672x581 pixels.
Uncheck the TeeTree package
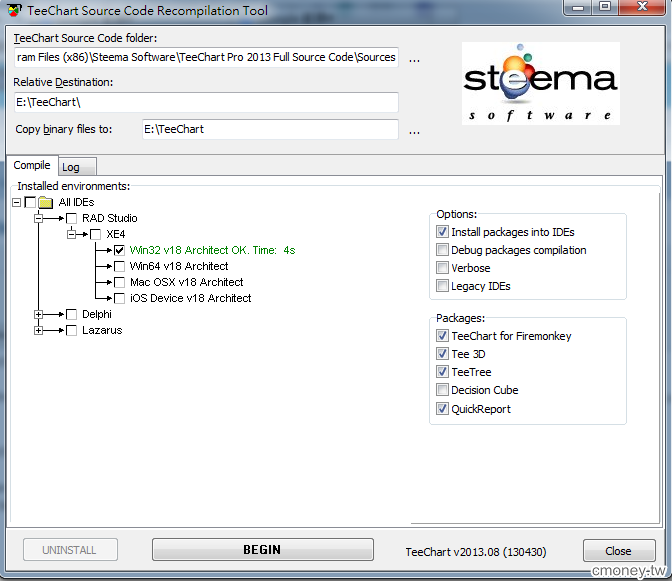click(442, 371)
